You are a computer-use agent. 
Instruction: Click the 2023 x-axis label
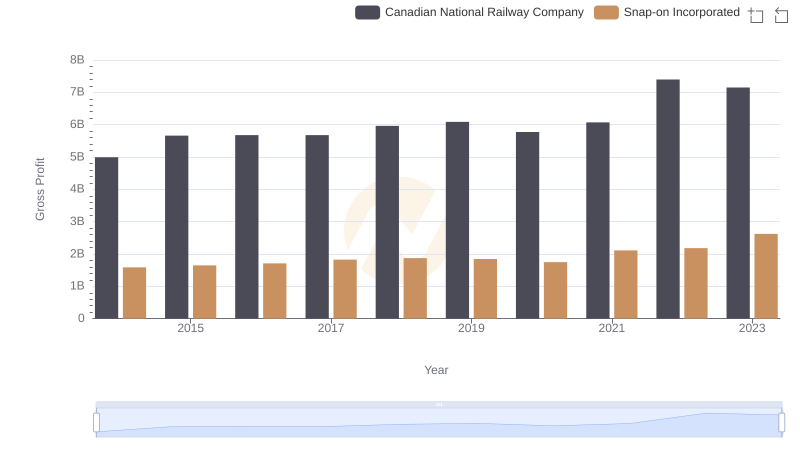[752, 328]
